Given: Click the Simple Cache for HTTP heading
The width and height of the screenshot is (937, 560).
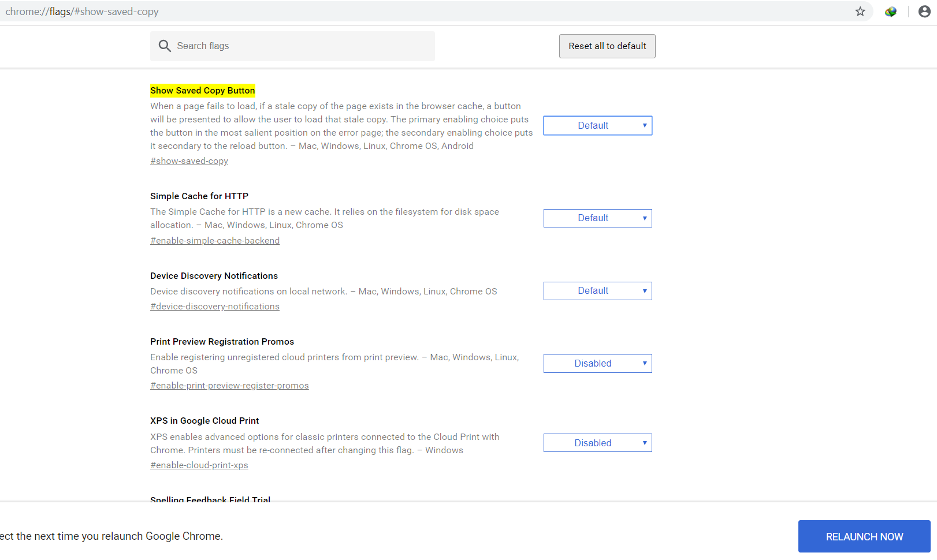Looking at the screenshot, I should [x=199, y=196].
